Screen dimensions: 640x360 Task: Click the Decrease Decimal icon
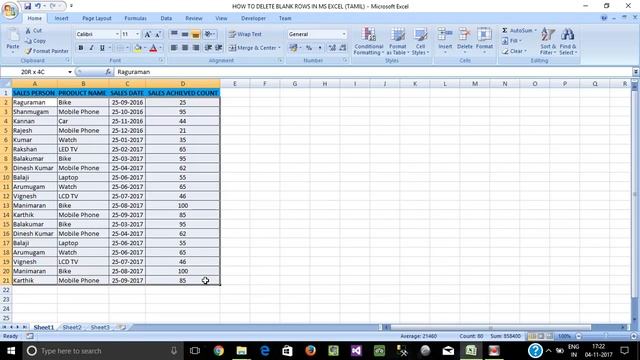click(x=343, y=48)
